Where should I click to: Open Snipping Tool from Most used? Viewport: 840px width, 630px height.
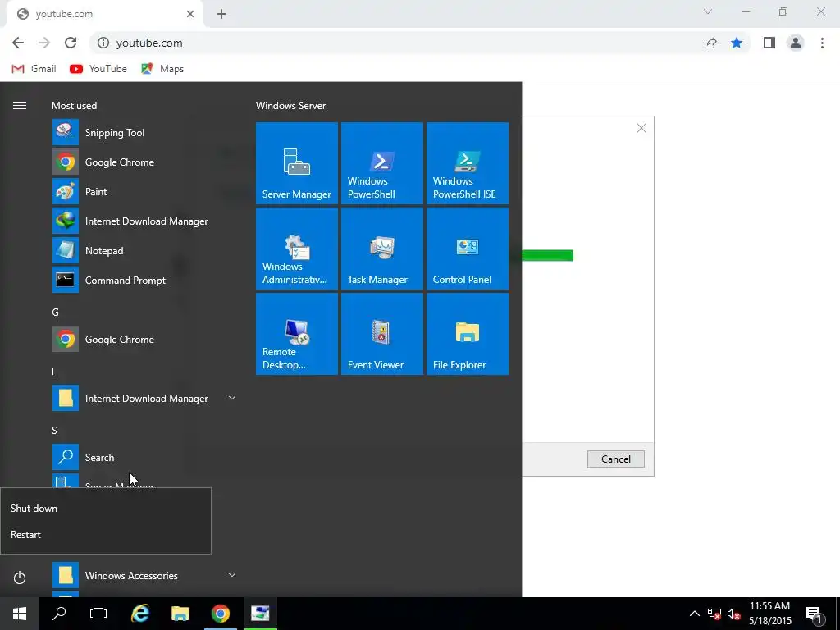pos(144,132)
